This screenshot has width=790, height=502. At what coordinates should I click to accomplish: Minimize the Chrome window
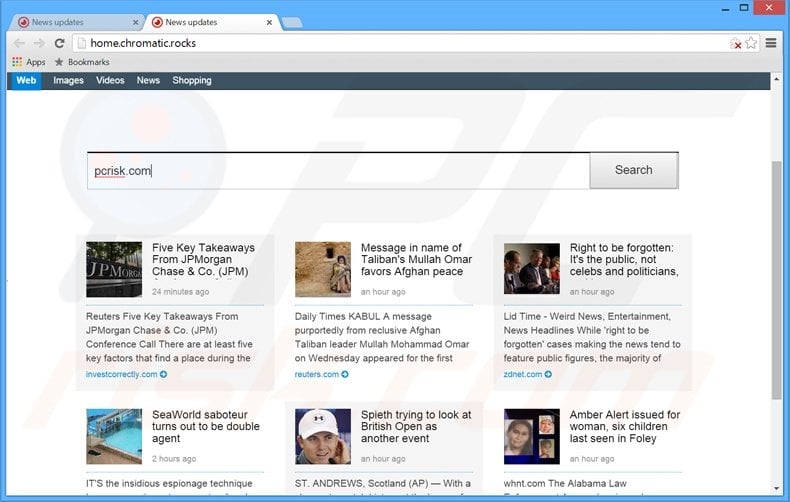pos(726,8)
